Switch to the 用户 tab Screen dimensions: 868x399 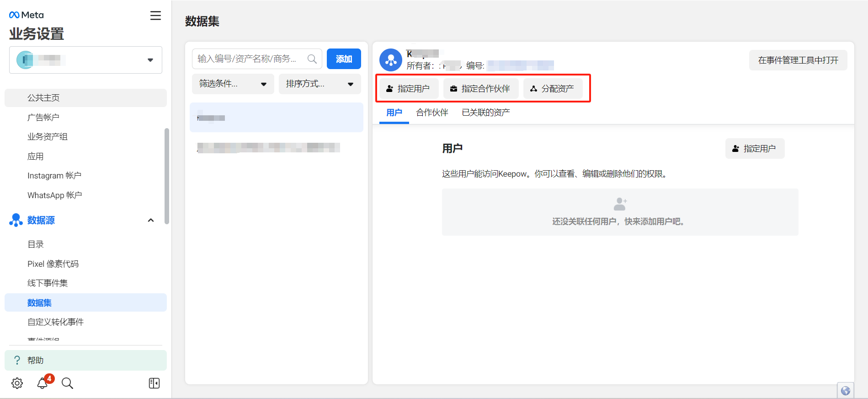pos(394,113)
